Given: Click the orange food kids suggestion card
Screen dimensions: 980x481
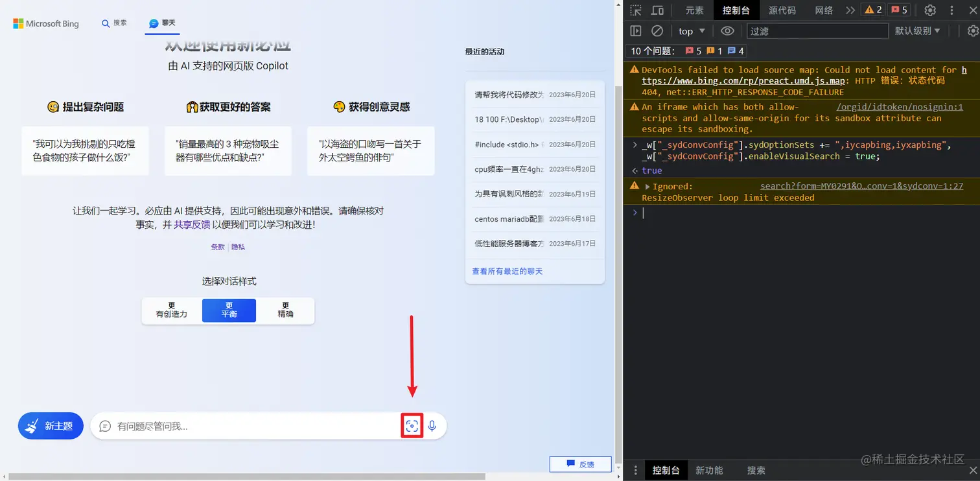Looking at the screenshot, I should [85, 151].
